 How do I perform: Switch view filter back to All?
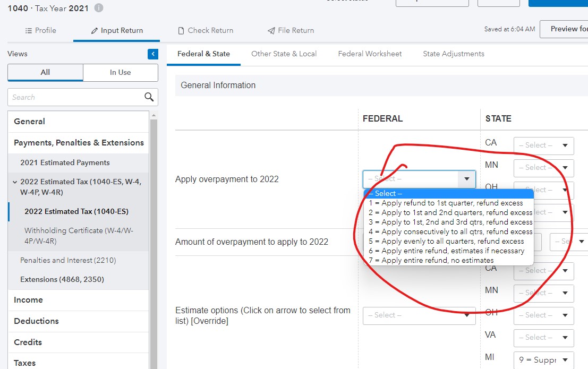click(x=45, y=72)
